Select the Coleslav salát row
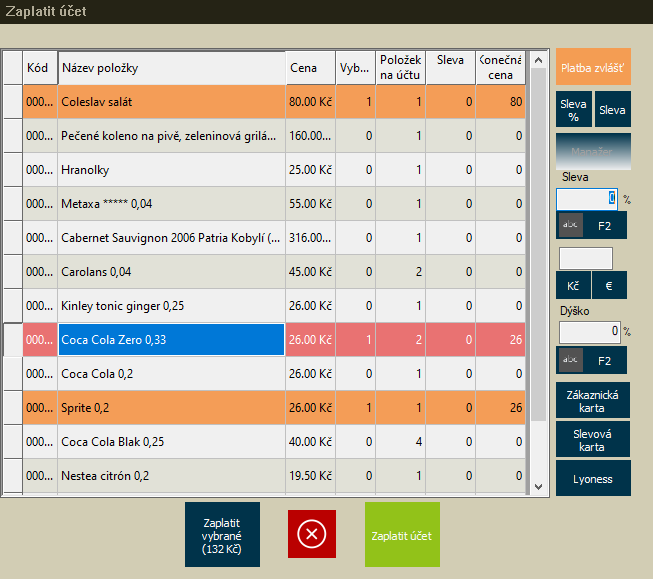This screenshot has width=653, height=579. coord(171,102)
